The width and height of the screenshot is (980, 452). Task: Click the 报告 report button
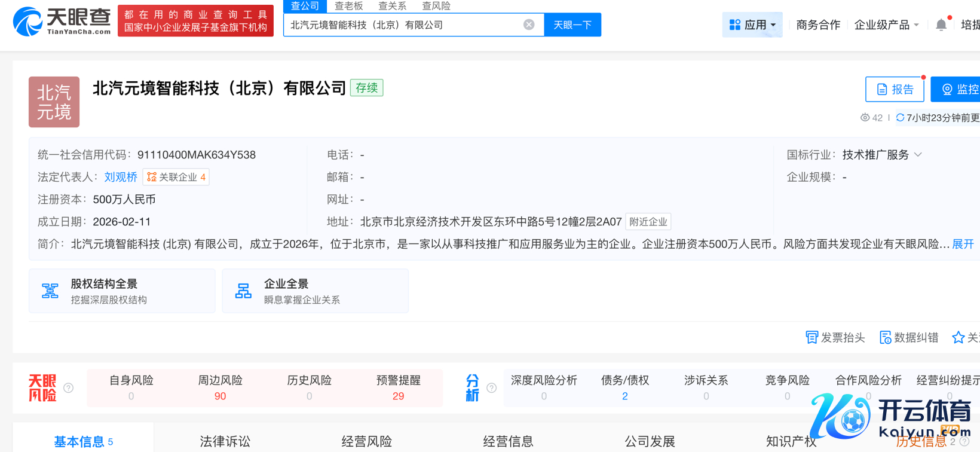895,89
